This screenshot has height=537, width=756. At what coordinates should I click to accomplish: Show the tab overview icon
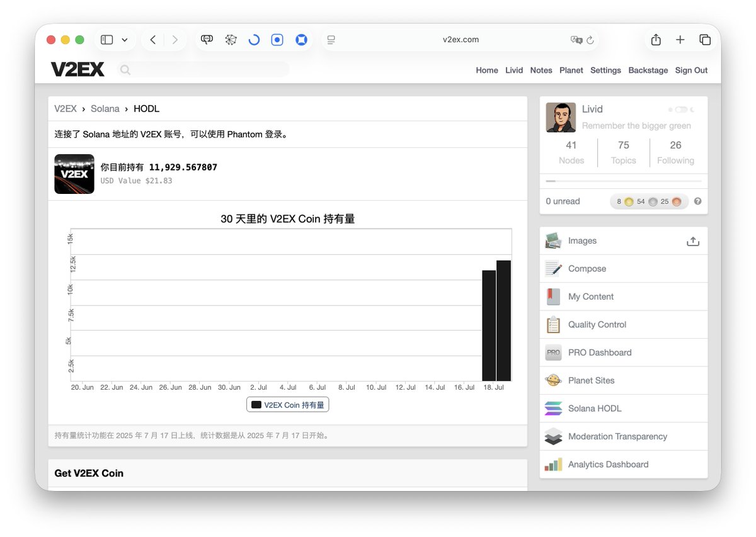(705, 40)
